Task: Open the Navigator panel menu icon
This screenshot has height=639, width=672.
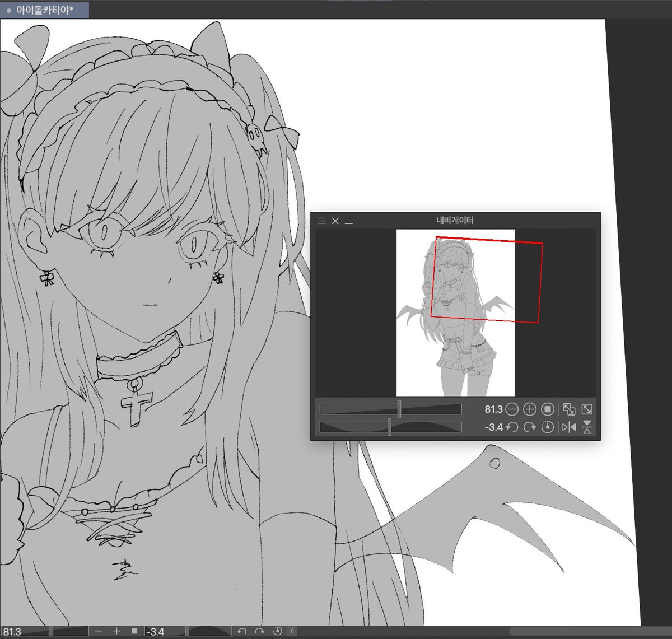Action: [x=321, y=221]
